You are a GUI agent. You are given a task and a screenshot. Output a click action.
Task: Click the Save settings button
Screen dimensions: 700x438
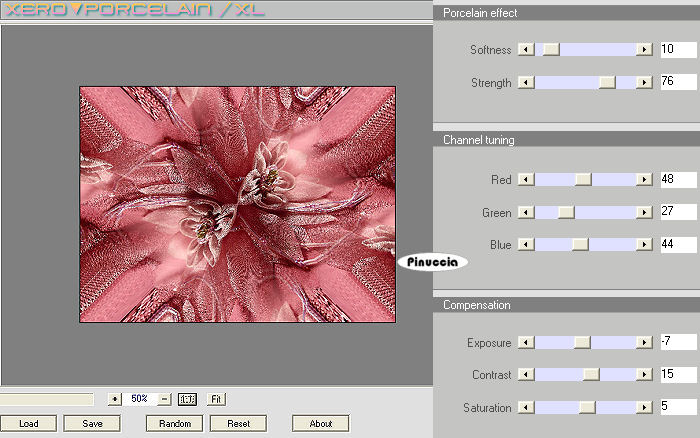(x=92, y=424)
